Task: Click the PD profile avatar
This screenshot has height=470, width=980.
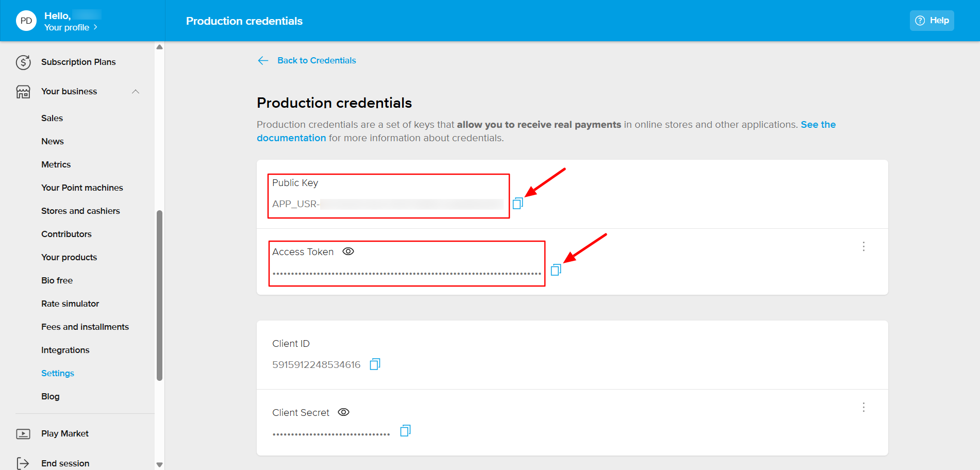Action: coord(26,21)
